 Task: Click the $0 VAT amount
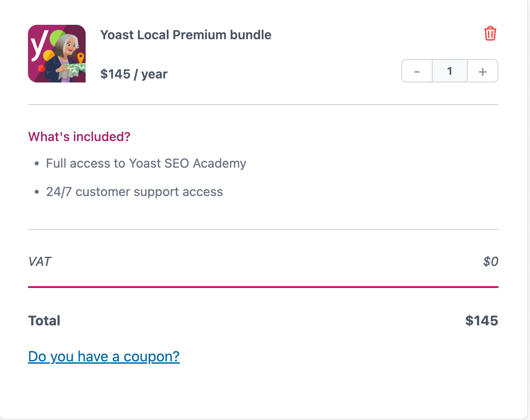pos(490,261)
